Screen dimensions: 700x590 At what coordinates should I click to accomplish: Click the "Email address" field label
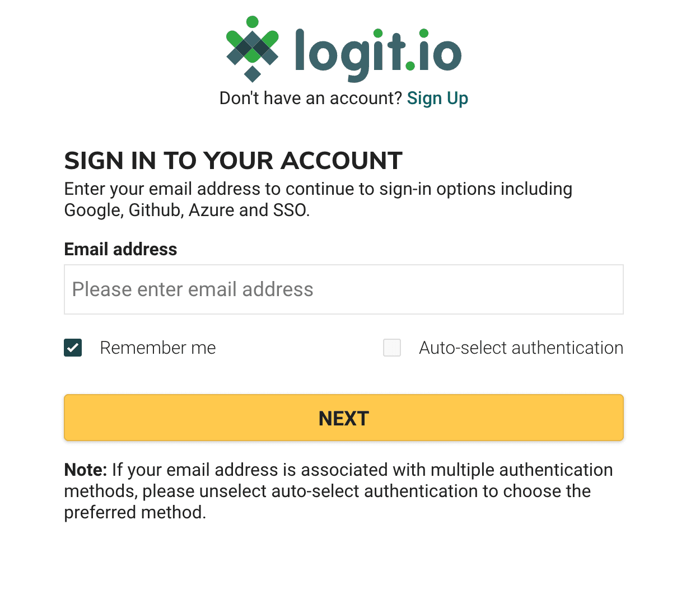pos(120,249)
